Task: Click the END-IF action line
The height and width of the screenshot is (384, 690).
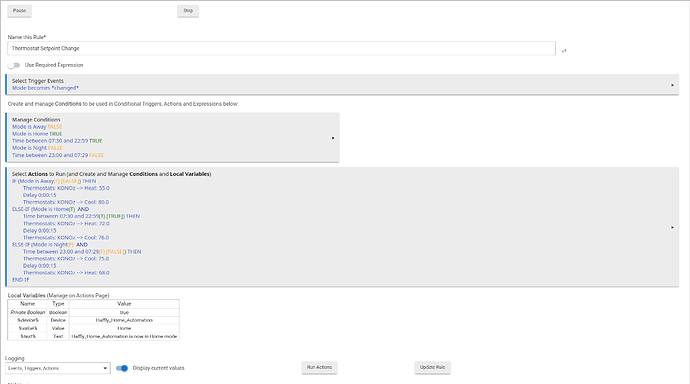Action: click(x=20, y=280)
